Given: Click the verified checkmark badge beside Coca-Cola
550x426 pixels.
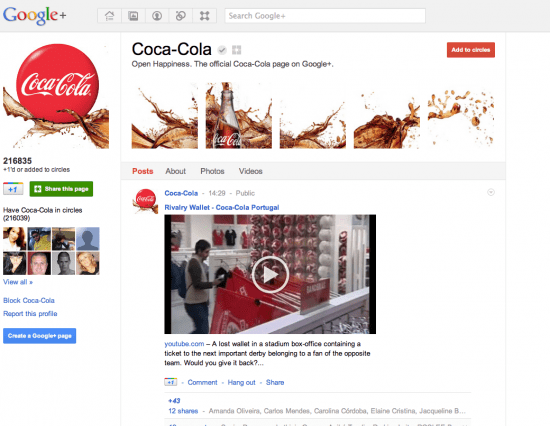Looking at the screenshot, I should coord(222,50).
